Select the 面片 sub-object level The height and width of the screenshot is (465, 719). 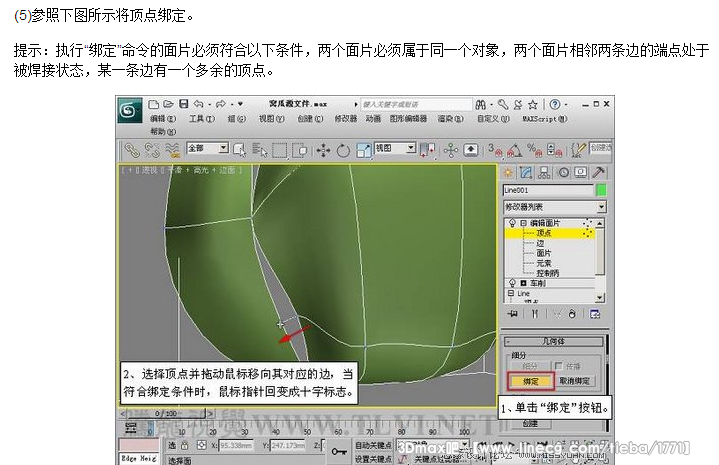(x=543, y=253)
